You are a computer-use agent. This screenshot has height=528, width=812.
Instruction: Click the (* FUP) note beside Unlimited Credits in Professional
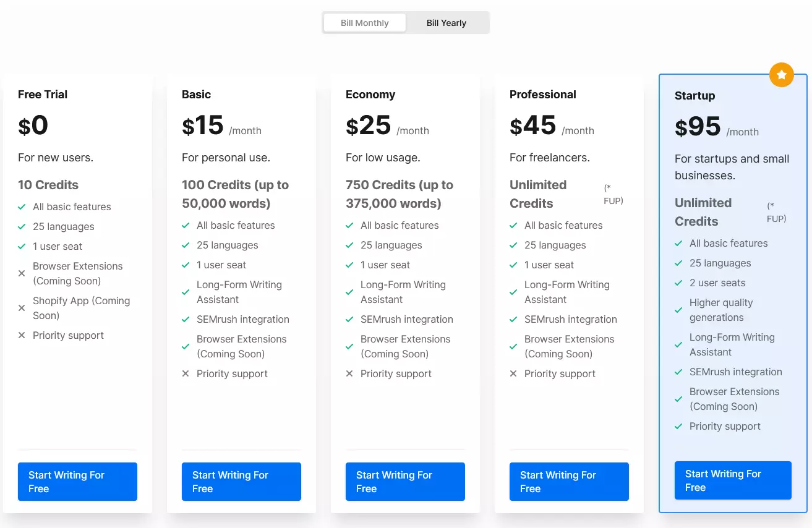[612, 192]
